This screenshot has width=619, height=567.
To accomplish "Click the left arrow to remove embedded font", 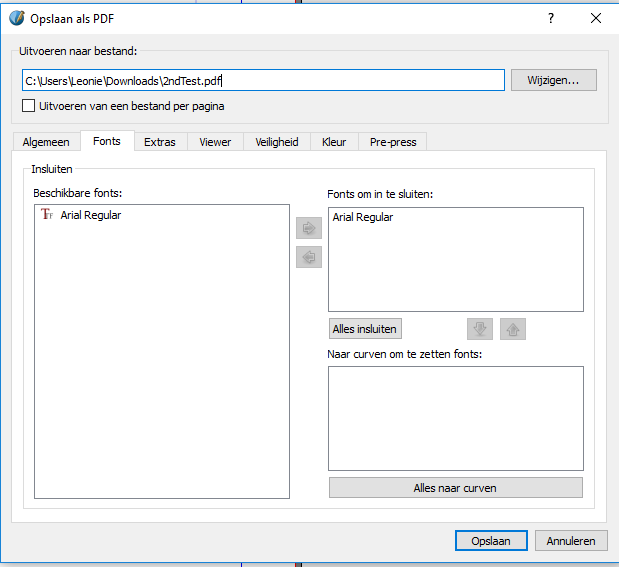I will [x=309, y=257].
